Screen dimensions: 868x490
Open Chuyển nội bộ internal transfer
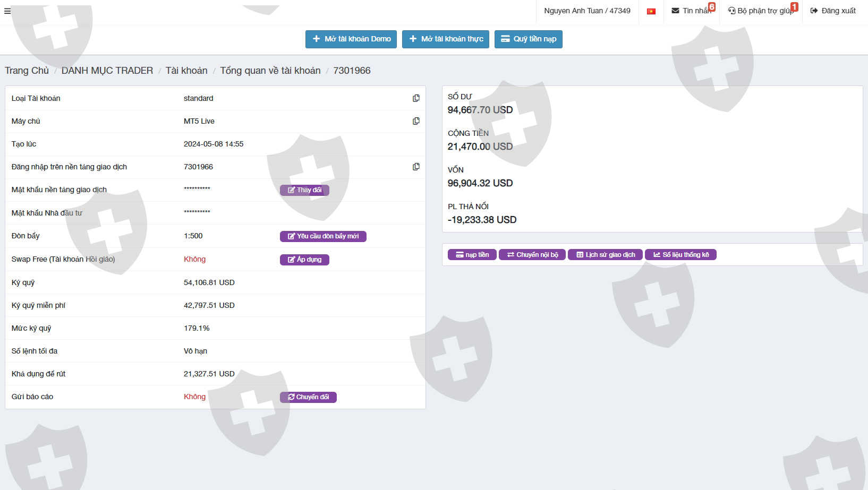(532, 255)
